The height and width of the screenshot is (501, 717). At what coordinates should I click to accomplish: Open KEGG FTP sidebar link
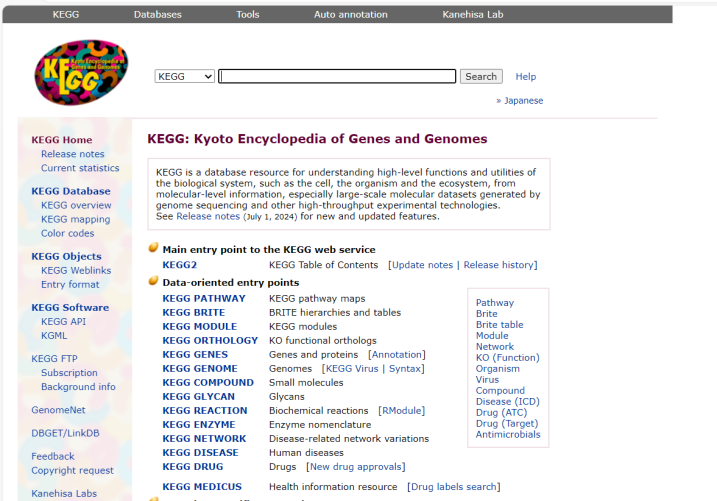(x=54, y=359)
